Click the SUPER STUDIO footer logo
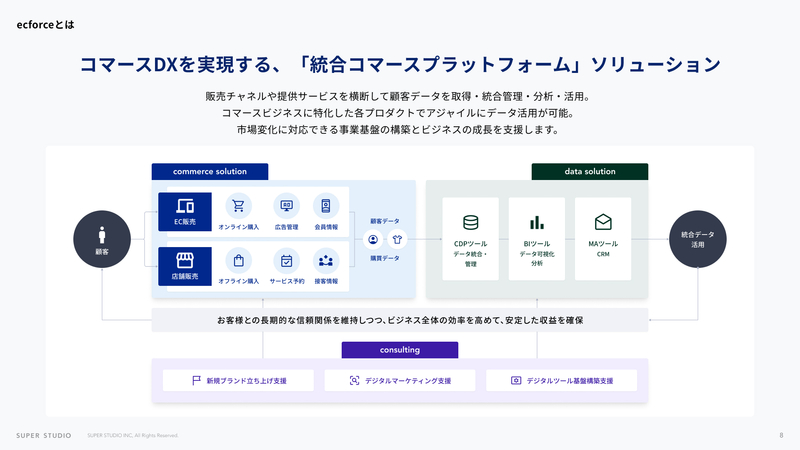 click(44, 436)
